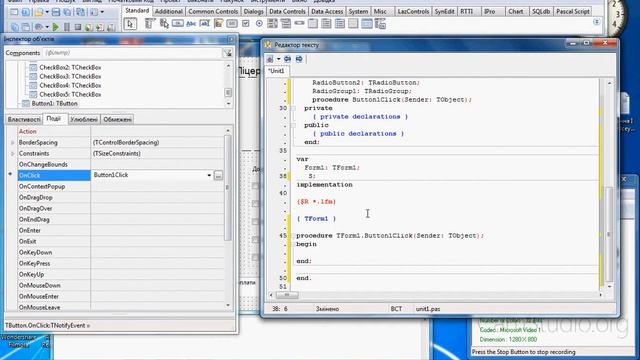Click jump forward icon in editor toolbar
Screen dimensions: 640x360
(299, 59)
